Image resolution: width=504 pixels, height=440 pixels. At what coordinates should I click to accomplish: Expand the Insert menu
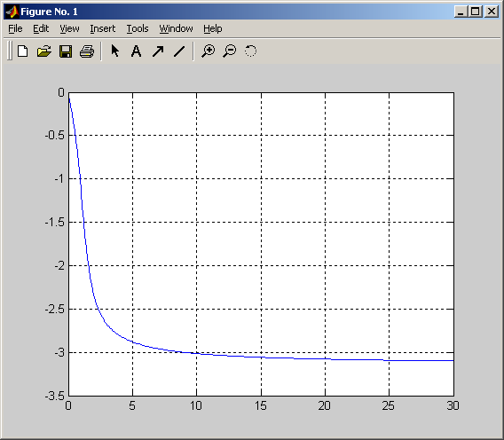point(103,28)
